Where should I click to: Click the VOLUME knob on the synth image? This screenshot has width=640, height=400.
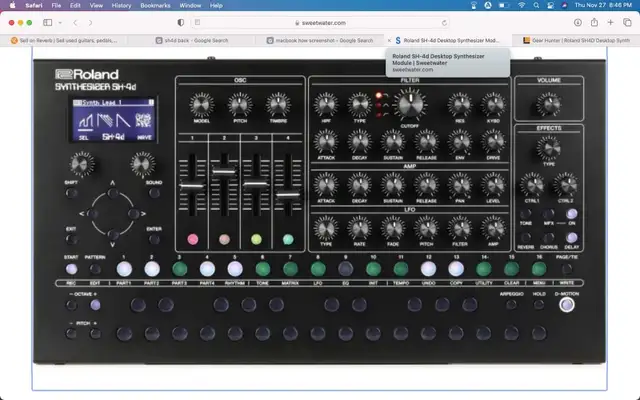click(548, 103)
